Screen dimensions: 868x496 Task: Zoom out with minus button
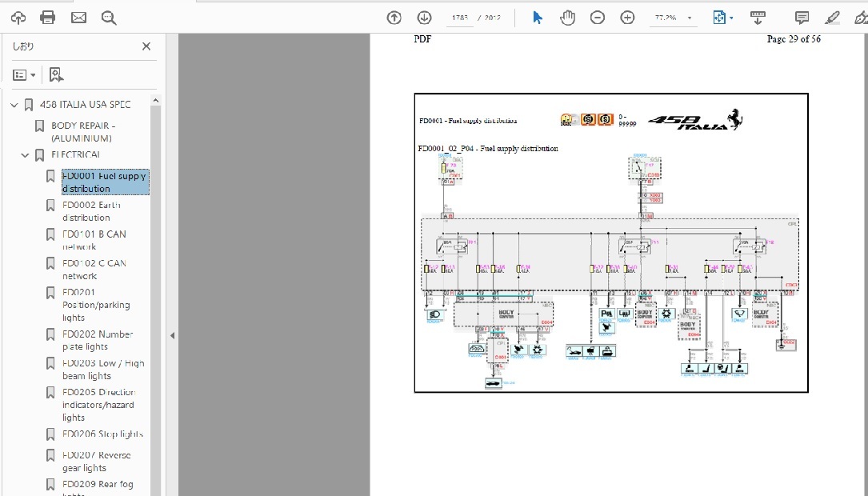point(598,18)
